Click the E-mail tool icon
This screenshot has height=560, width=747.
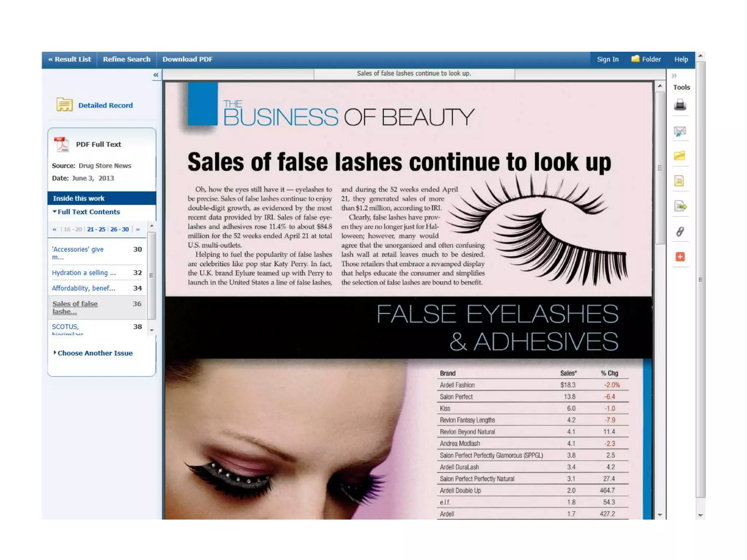[680, 131]
